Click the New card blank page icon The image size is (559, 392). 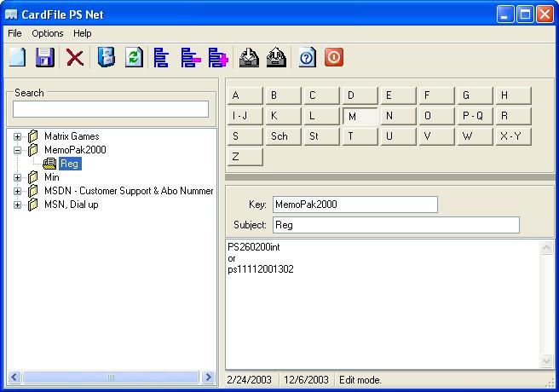coord(18,57)
